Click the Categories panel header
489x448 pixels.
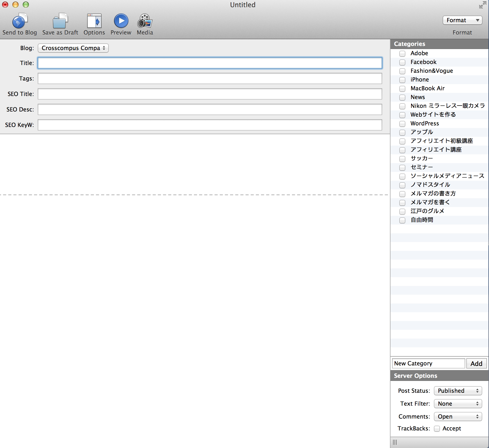tap(439, 44)
